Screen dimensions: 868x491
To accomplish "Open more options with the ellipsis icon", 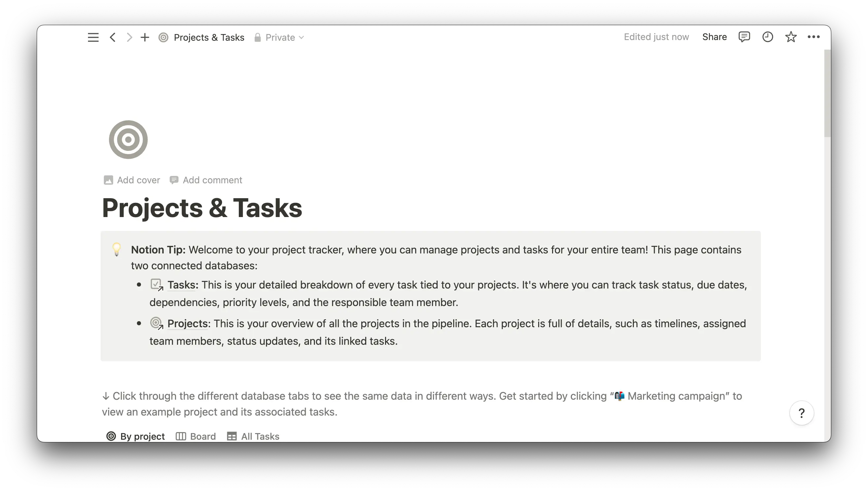I will pyautogui.click(x=814, y=37).
